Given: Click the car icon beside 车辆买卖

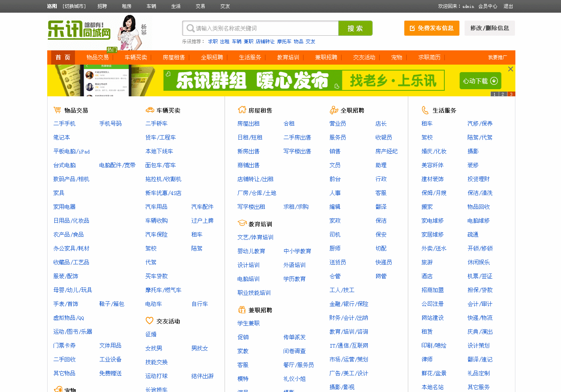Looking at the screenshot, I should (x=150, y=110).
